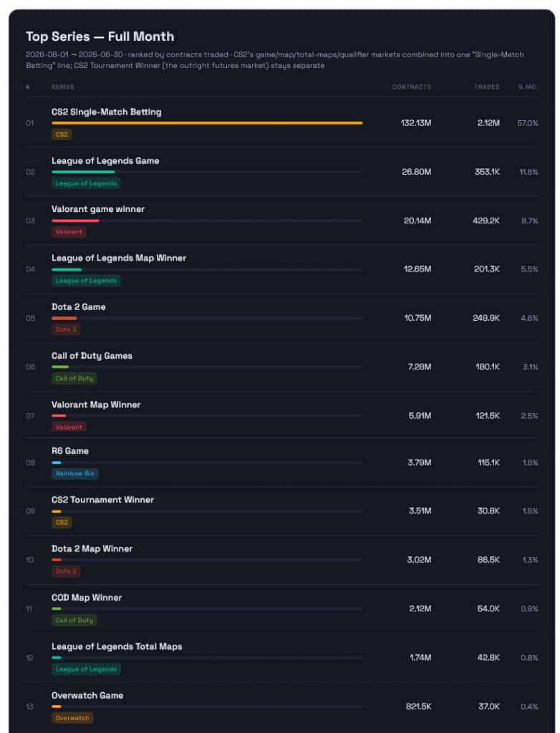The height and width of the screenshot is (733, 560).
Task: Select R6 Game title
Action: click(x=70, y=451)
